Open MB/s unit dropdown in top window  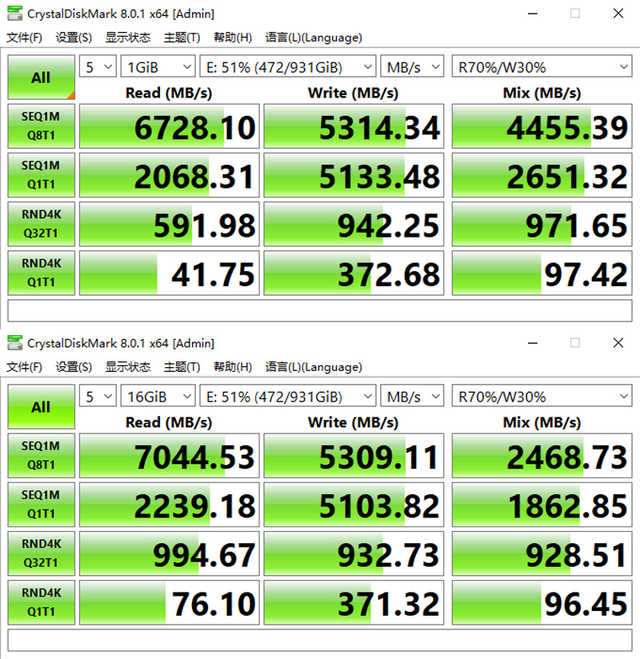click(x=412, y=66)
